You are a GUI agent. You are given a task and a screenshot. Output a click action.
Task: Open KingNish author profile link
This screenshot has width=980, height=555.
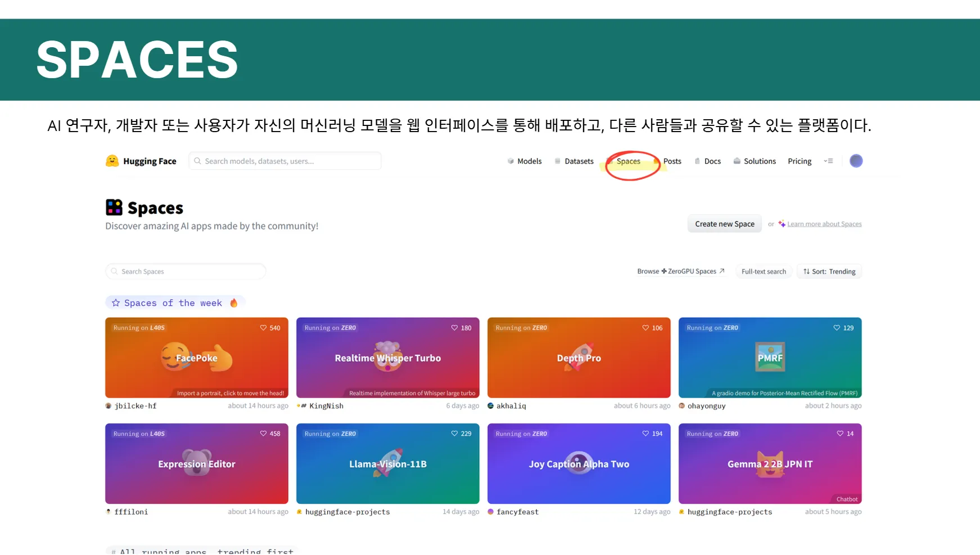tap(326, 406)
